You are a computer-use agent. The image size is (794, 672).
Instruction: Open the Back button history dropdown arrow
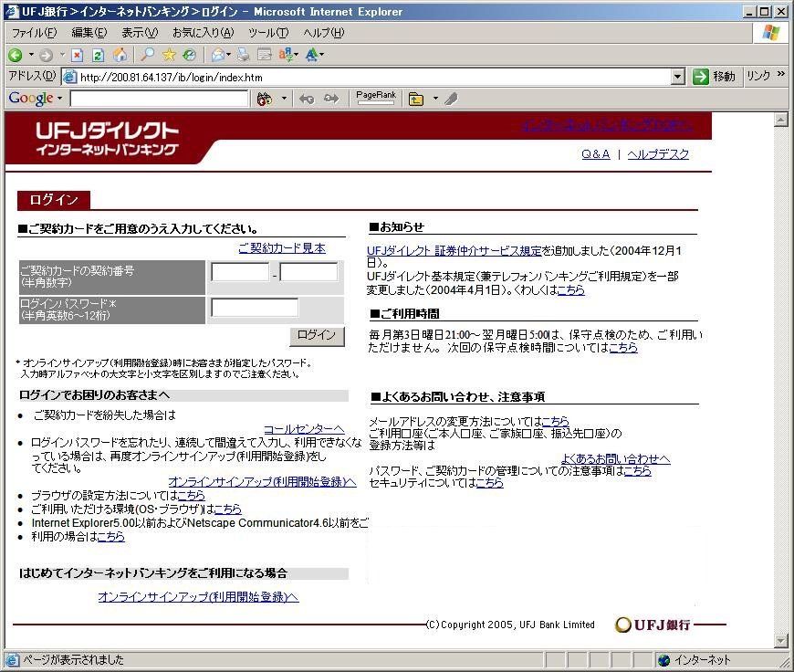tap(30, 55)
